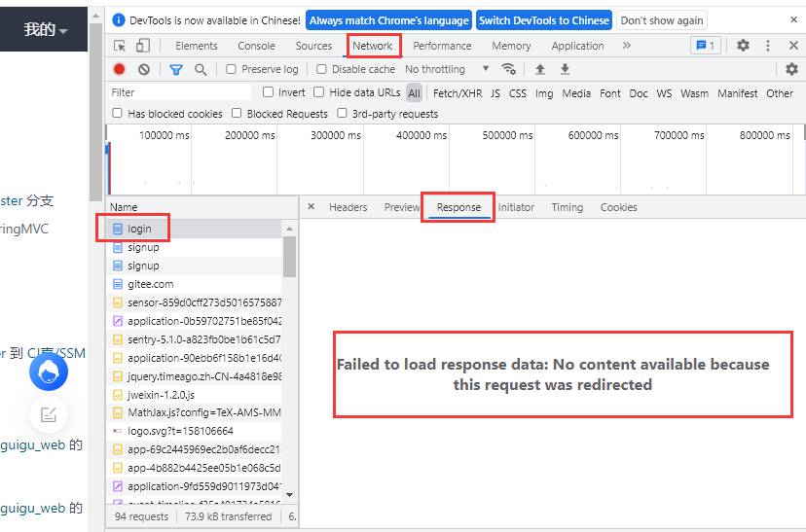Activate the inspect element picker icon
The height and width of the screenshot is (532, 806).
[120, 46]
